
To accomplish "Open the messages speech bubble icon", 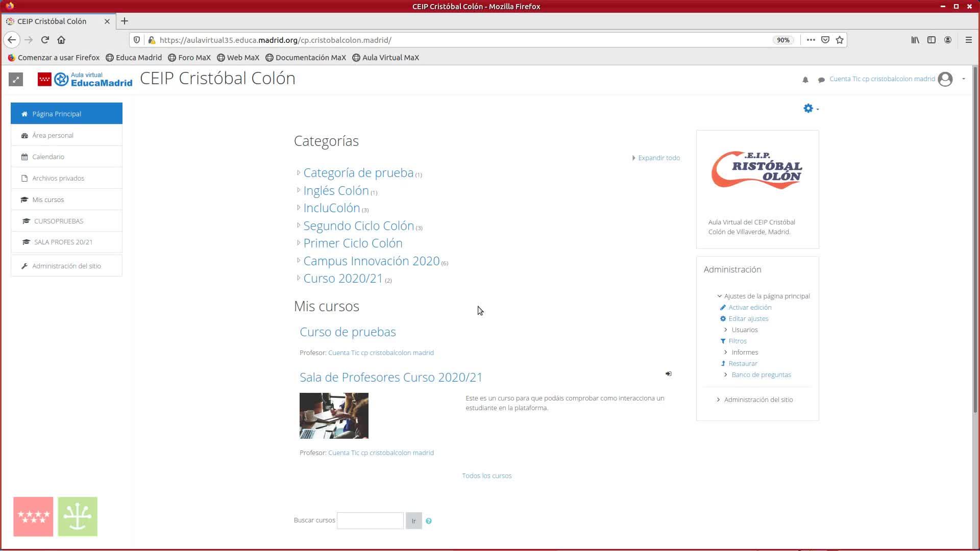I will (821, 80).
